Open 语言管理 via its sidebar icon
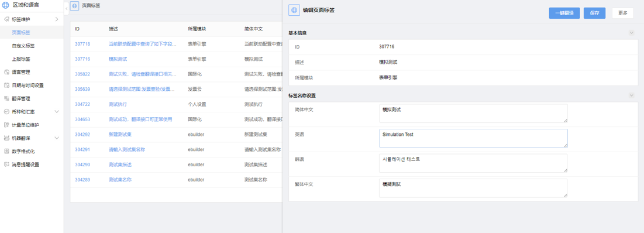Viewport: 644px width, 233px height. [6, 73]
